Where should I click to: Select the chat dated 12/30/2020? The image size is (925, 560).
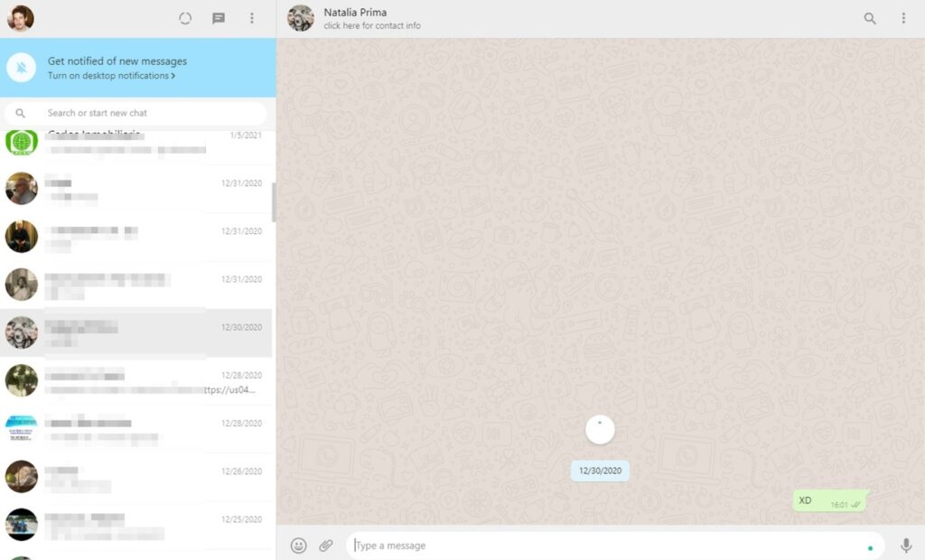click(135, 333)
